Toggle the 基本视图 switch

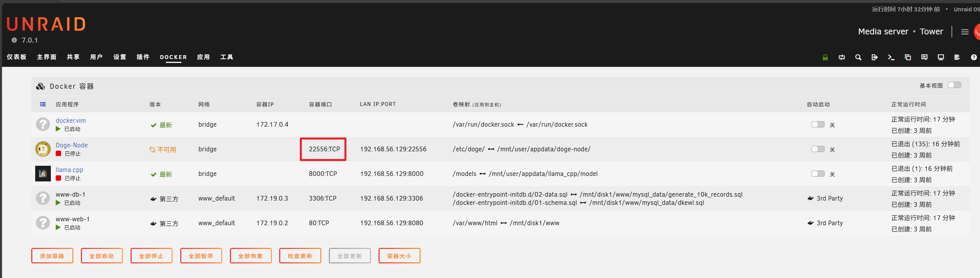tap(955, 85)
